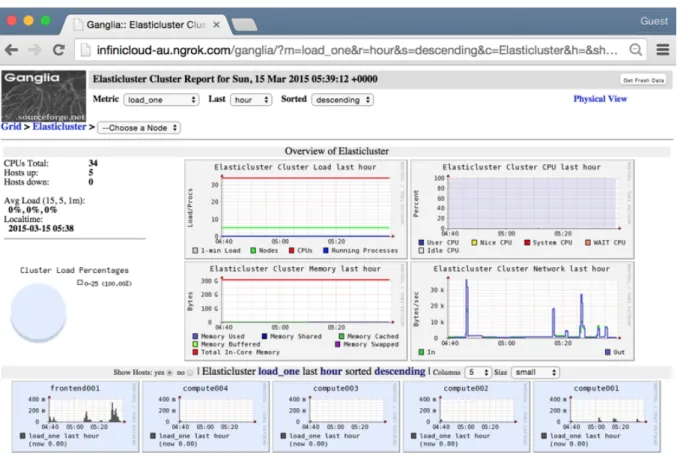677x459 pixels.
Task: Click the Memory Used legend swatch
Action: (195, 336)
